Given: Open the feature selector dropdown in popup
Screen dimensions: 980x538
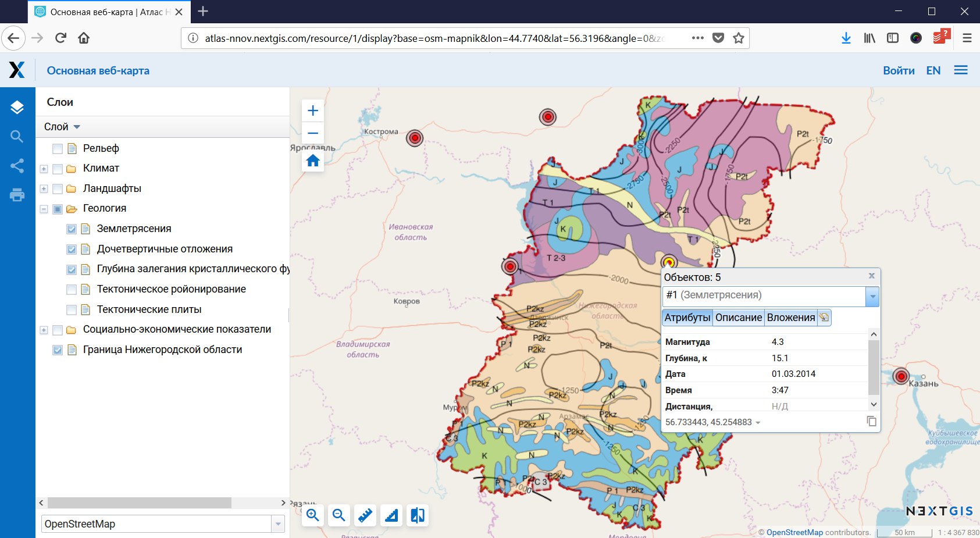Looking at the screenshot, I should (872, 296).
